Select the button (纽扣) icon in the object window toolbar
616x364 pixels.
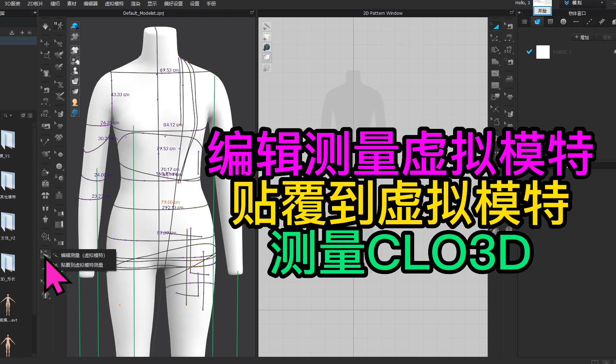coord(563,21)
